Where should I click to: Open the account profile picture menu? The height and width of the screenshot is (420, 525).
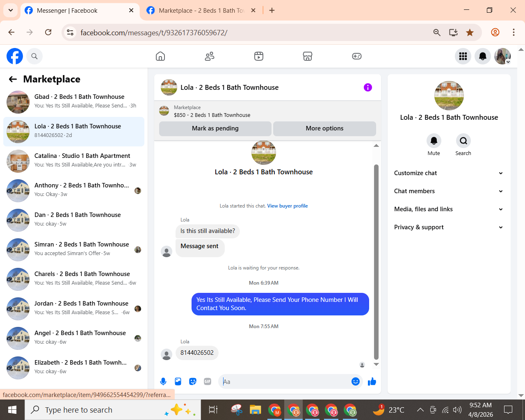[502, 56]
